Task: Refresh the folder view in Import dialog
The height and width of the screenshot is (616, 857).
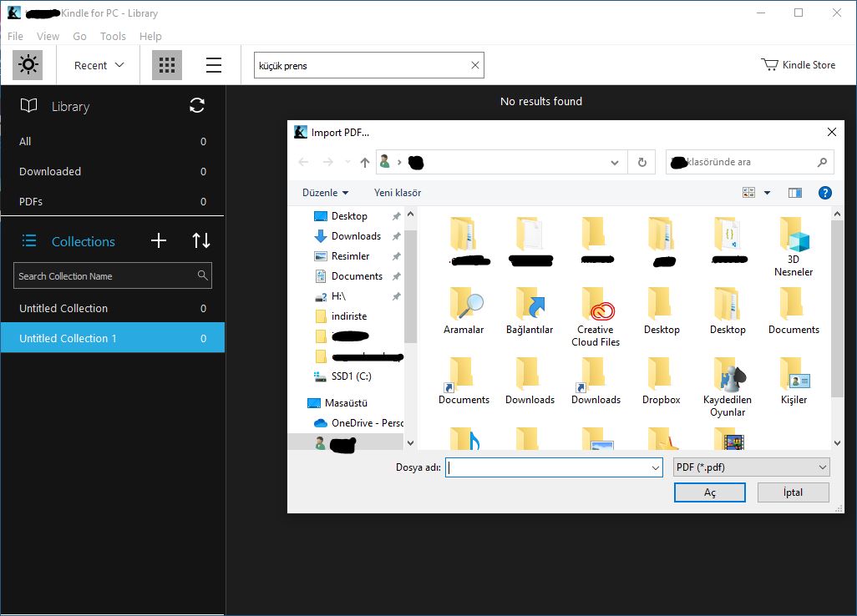Action: pos(642,162)
